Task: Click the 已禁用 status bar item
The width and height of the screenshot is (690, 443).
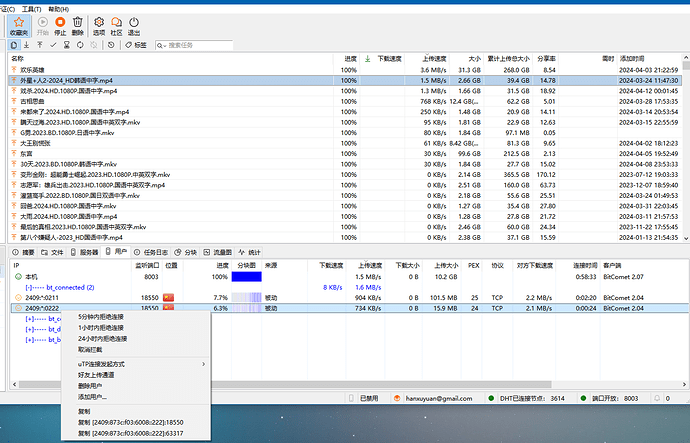Action: pos(364,398)
